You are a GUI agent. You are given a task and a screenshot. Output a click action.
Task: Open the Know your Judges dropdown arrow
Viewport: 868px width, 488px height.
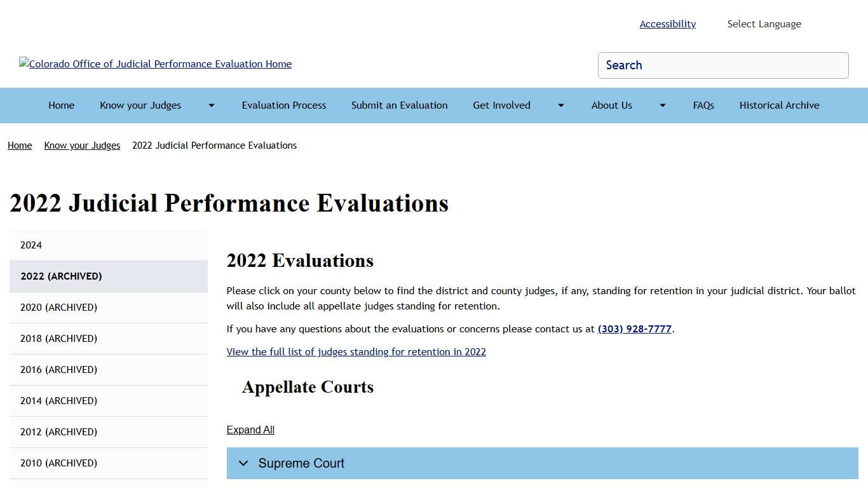(x=210, y=105)
